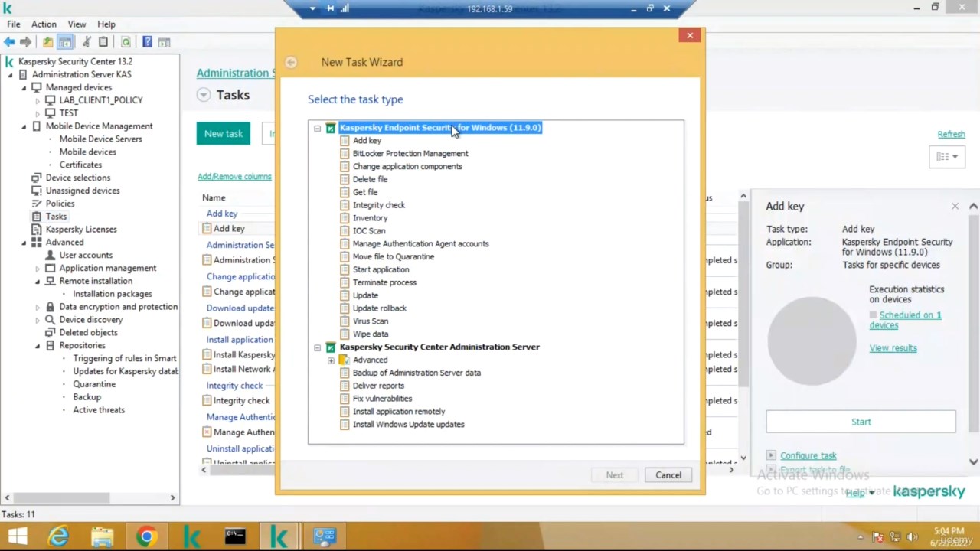Collapse the Kaspersky Endpoint Security for Windows node

click(x=317, y=129)
